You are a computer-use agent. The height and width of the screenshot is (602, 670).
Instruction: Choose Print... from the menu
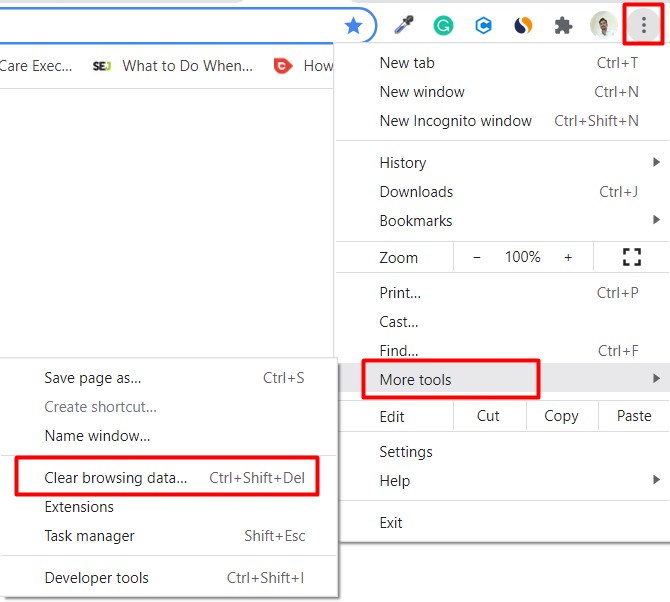502,293
